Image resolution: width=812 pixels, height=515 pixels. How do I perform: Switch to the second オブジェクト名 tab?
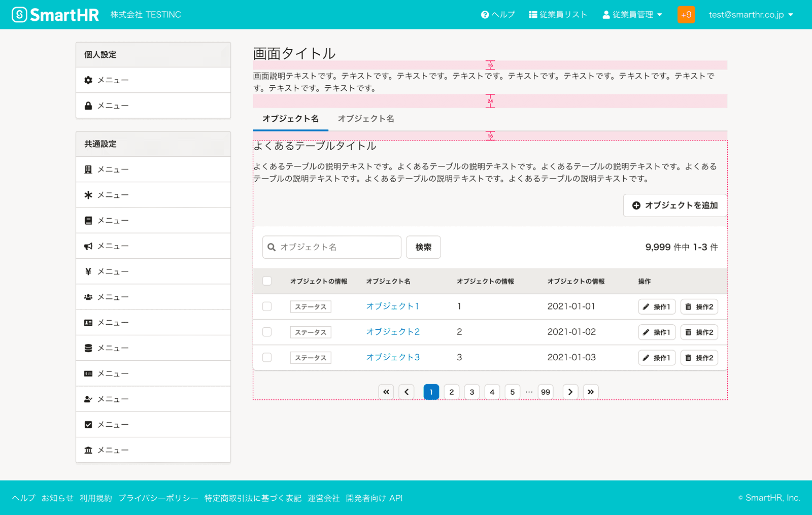pos(366,119)
